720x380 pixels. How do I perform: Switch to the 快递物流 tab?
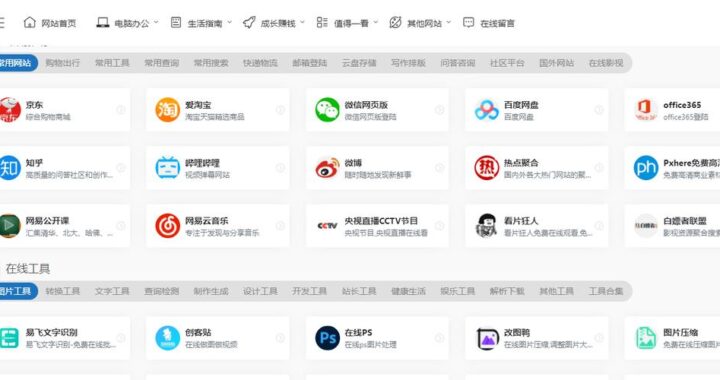tap(260, 63)
